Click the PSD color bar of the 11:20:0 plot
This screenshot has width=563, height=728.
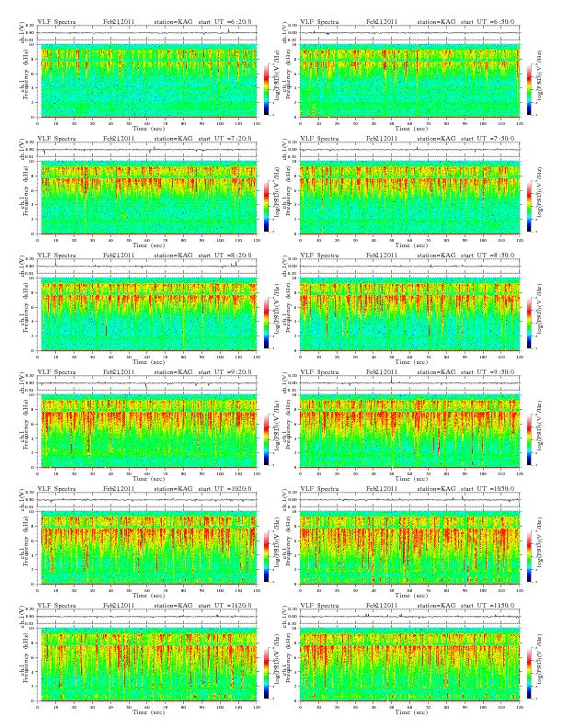[x=266, y=673]
